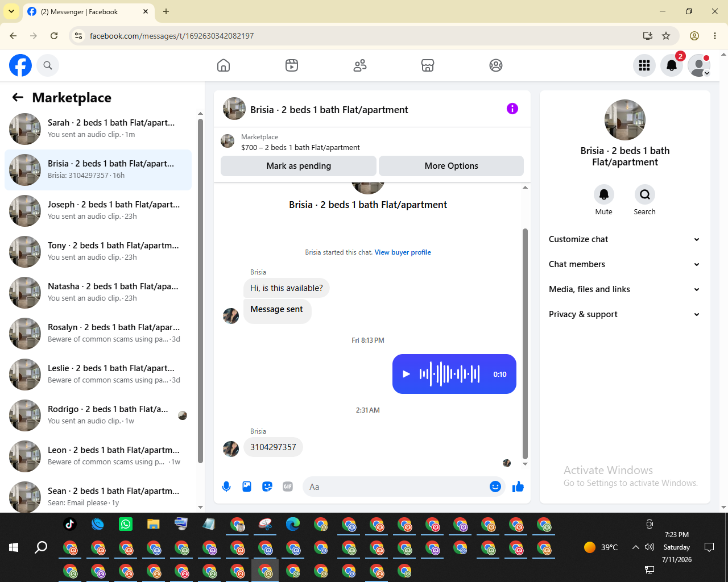Image resolution: width=728 pixels, height=582 pixels.
Task: Send a thumbs-up like
Action: (x=518, y=487)
